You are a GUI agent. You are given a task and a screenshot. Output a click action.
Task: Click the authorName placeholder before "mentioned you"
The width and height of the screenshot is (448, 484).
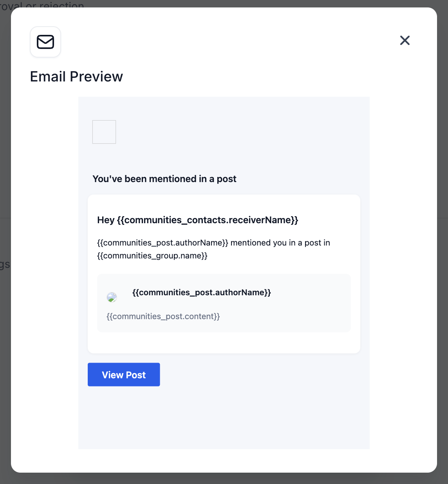tap(163, 243)
